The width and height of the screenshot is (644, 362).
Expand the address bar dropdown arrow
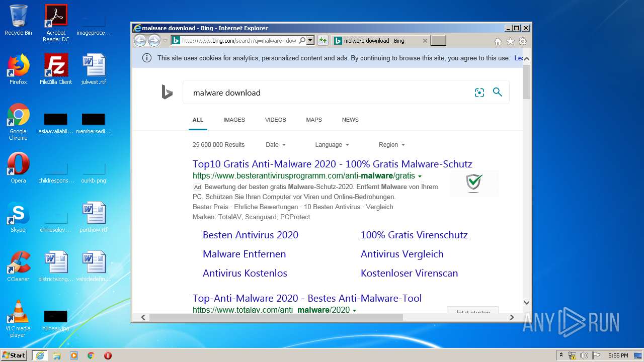pos(310,41)
